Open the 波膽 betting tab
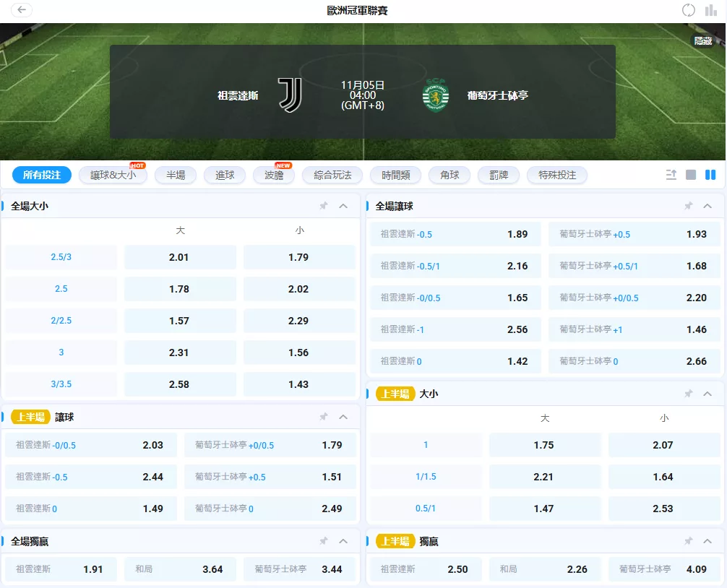This screenshot has height=588, width=727. pos(273,174)
